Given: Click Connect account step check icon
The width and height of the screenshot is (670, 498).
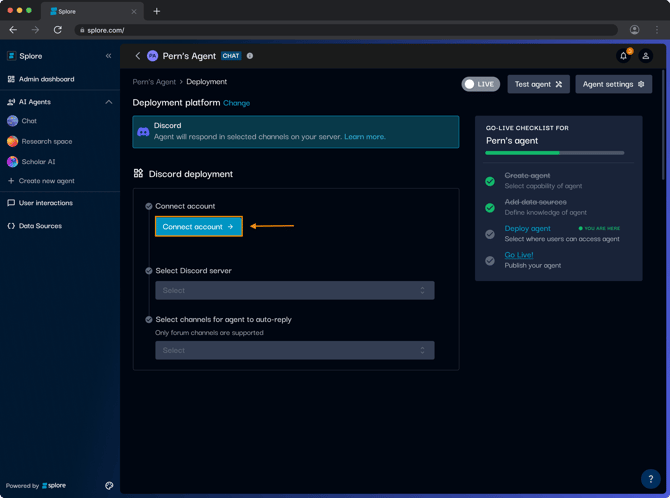Looking at the screenshot, I should coord(149,206).
